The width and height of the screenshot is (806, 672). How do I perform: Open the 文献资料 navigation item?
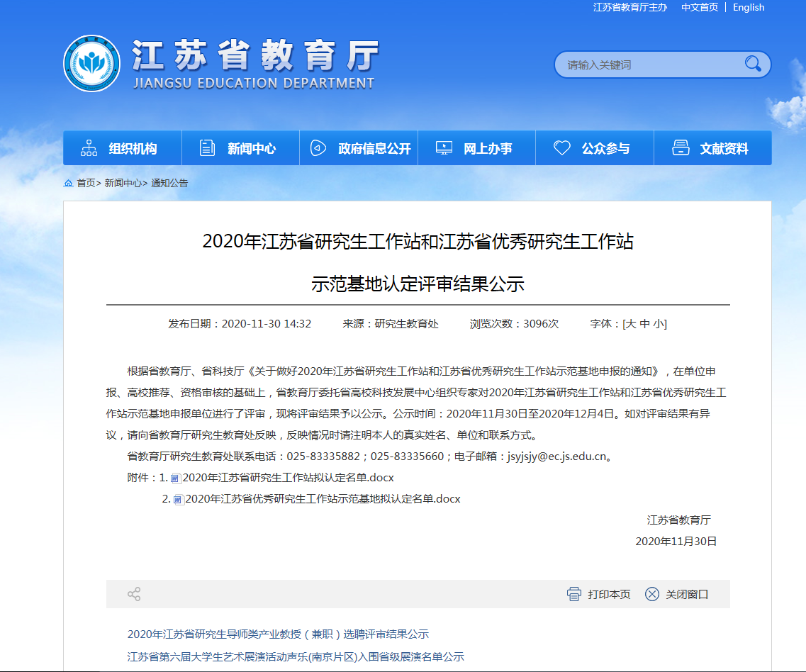(712, 148)
